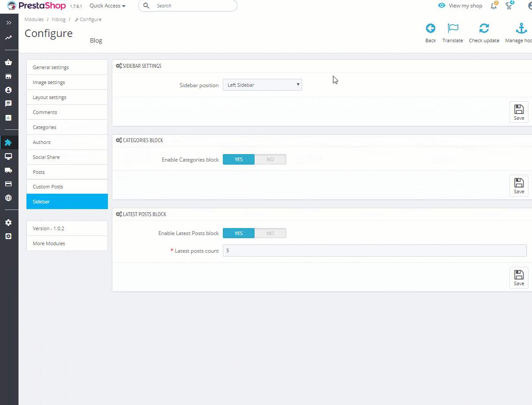Click the Configure breadcrumb item
The height and width of the screenshot is (405, 532).
(x=88, y=19)
